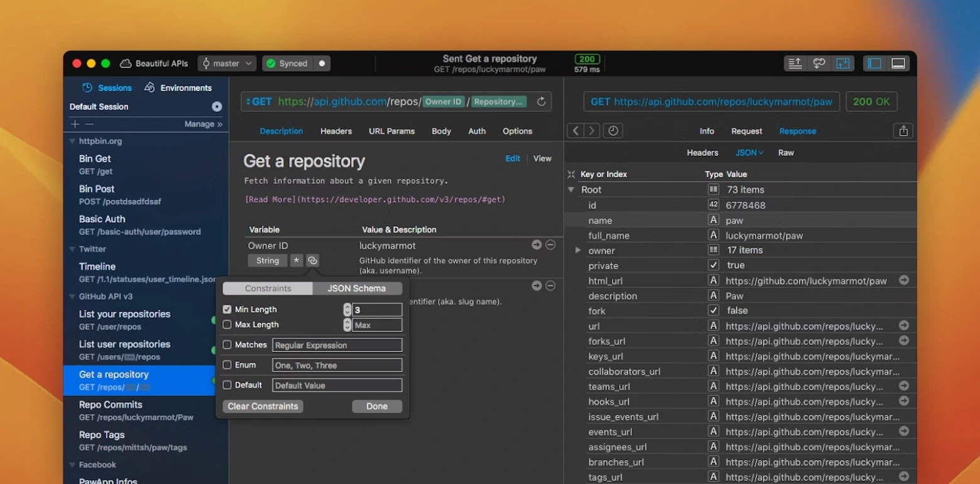The image size is (980, 484).
Task: Collapse the Root node triangle
Action: tap(571, 189)
